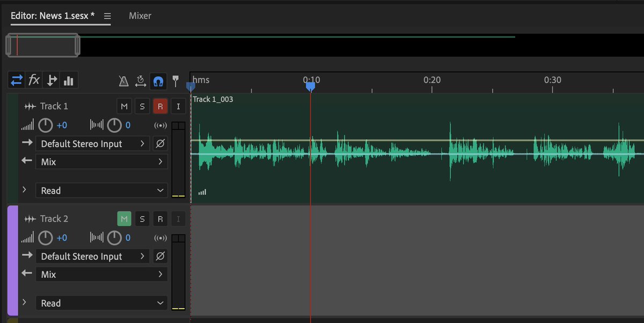The height and width of the screenshot is (323, 644).
Task: Click the clip volume icon in Track 1_003
Action: point(202,192)
